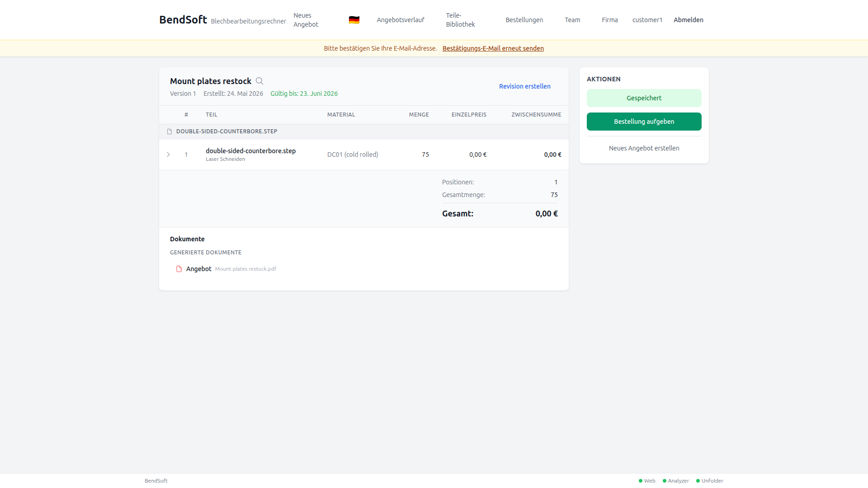Click the file icon next to DOUBLE-SIDED-COUNTERBORE.STEP
The height and width of the screenshot is (488, 868).
point(170,131)
